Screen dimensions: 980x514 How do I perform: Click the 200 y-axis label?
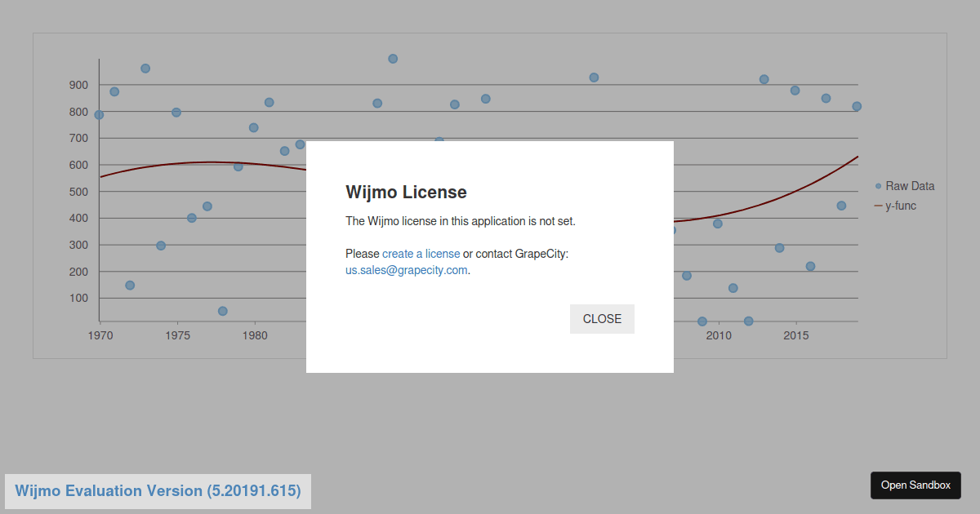[78, 272]
